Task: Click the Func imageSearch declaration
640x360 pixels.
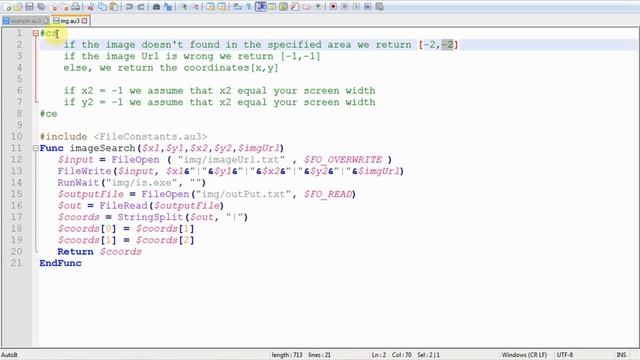Action: click(162, 148)
